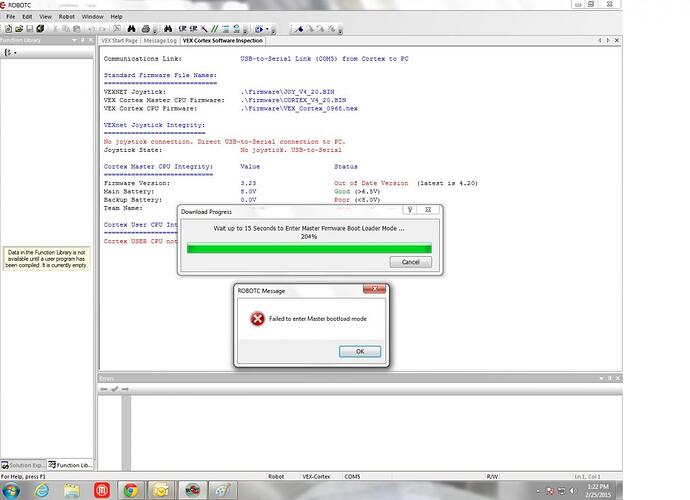Click the green comment-lines (//) icon
The height and width of the screenshot is (500, 690).
coord(214,29)
